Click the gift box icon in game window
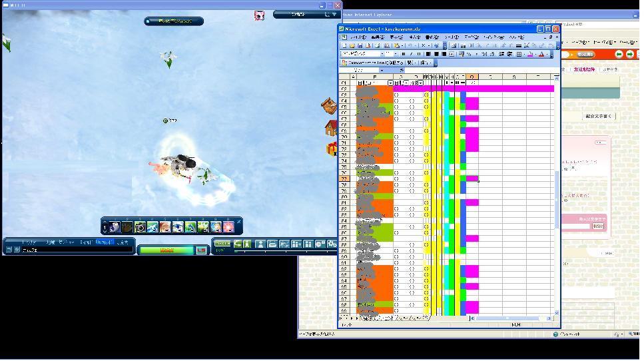The image size is (644, 361). (x=332, y=149)
